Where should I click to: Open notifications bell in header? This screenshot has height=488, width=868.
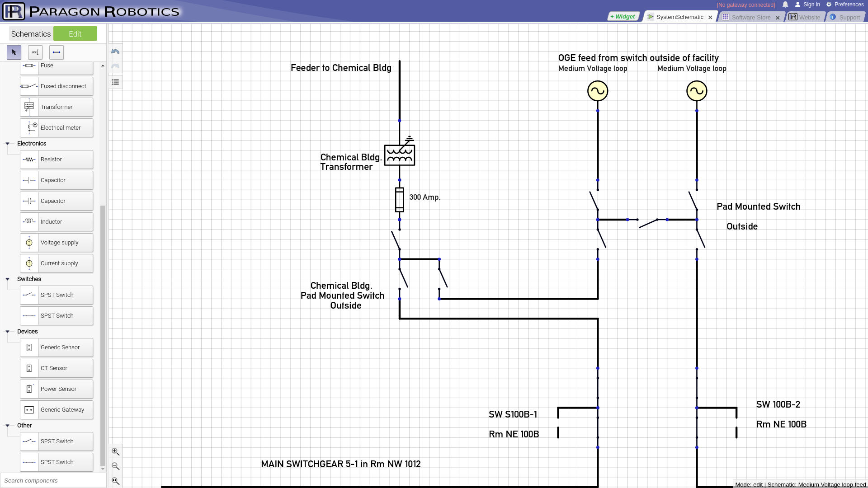point(785,5)
